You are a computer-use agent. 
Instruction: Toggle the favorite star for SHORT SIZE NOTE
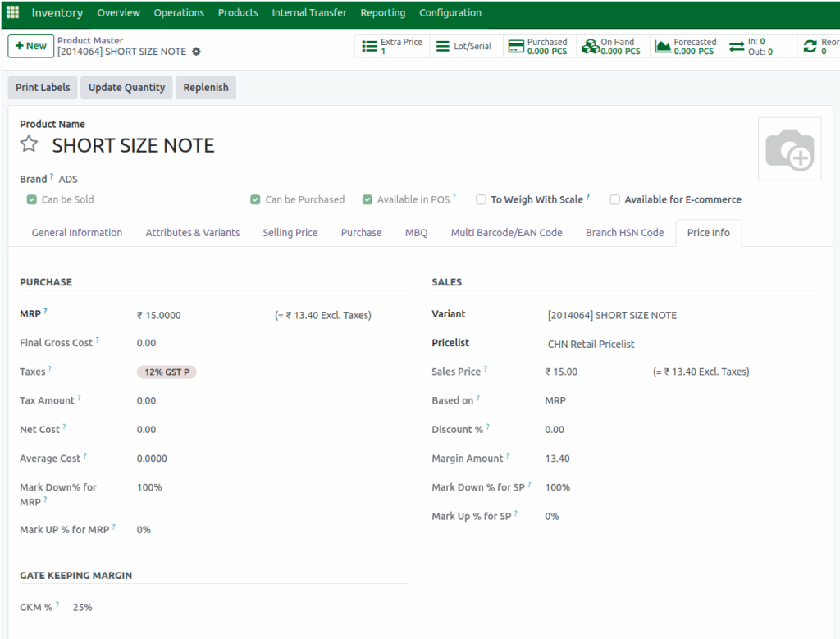coord(28,144)
